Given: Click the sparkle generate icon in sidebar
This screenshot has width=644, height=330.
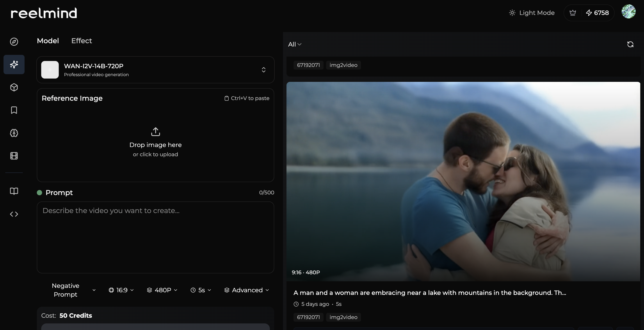Looking at the screenshot, I should click(14, 65).
